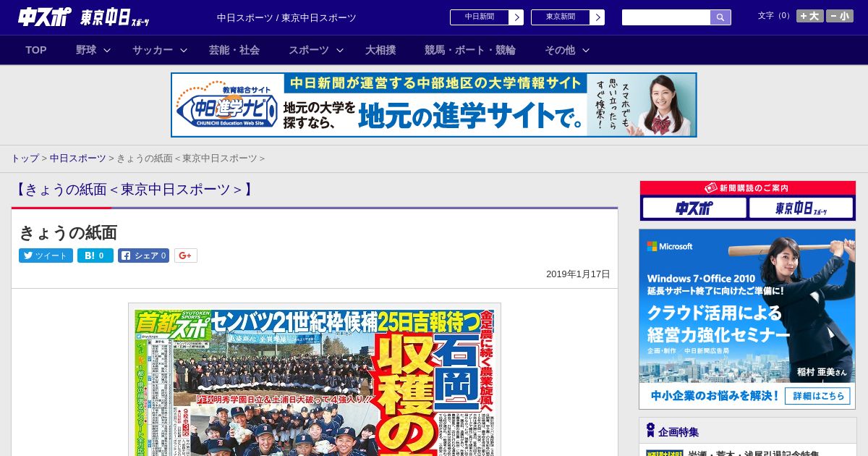Expand the 野球 dropdown chevron

pos(107,51)
